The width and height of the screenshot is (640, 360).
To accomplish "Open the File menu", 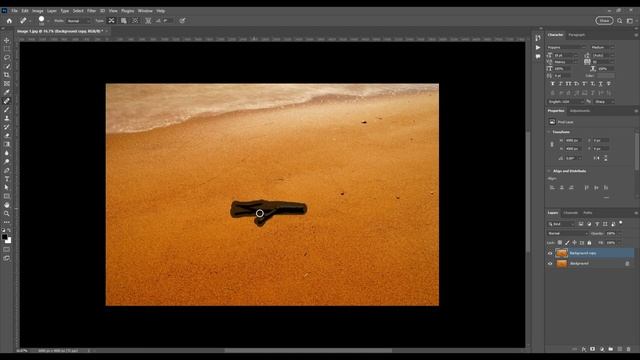I will point(14,11).
